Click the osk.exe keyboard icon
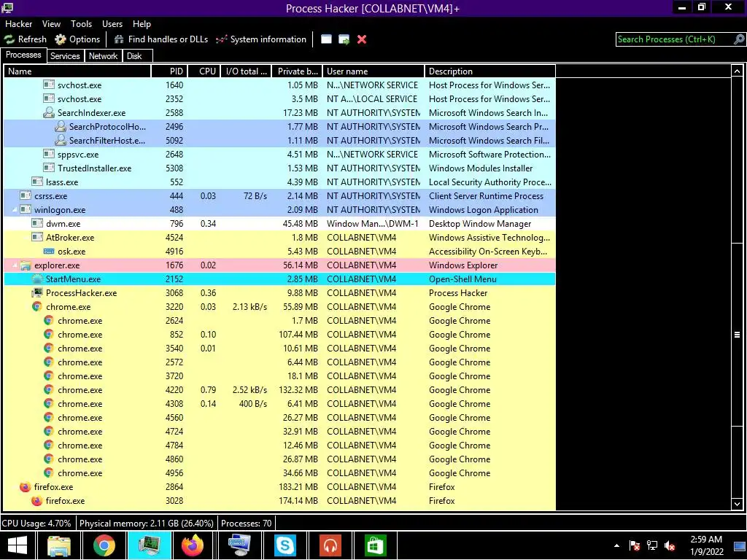Screen dimensions: 747x560 point(49,252)
